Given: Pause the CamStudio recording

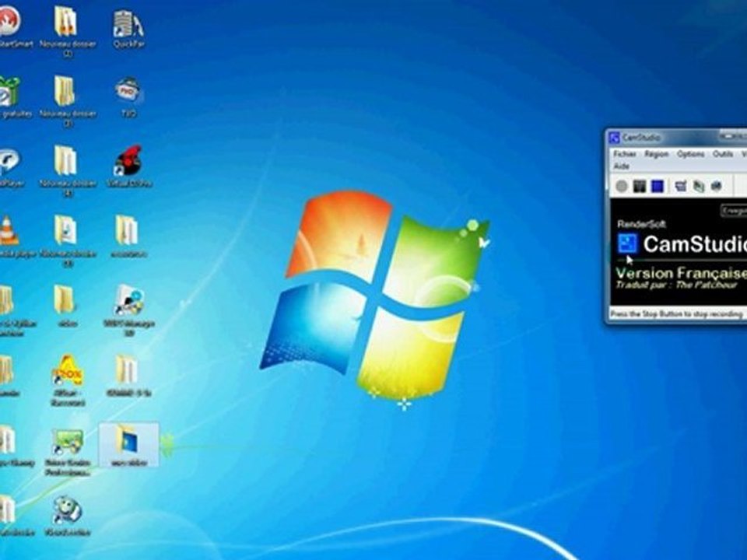Looking at the screenshot, I should pyautogui.click(x=640, y=186).
